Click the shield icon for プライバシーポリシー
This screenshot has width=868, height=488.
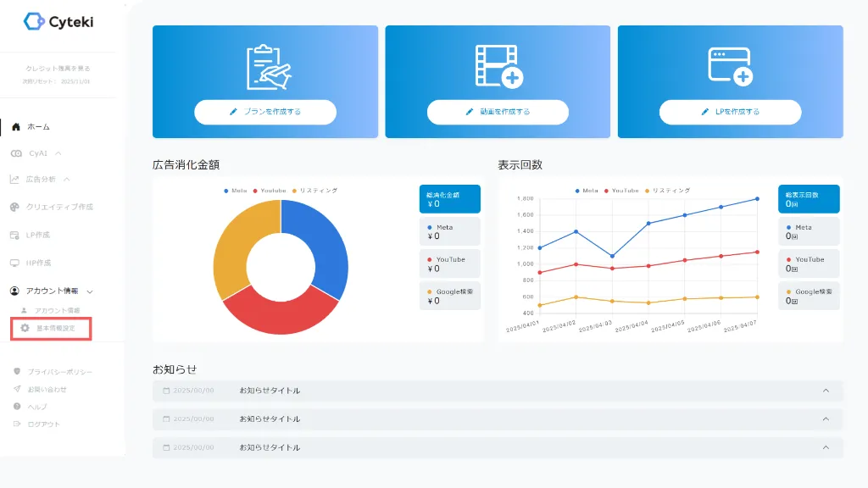[17, 372]
